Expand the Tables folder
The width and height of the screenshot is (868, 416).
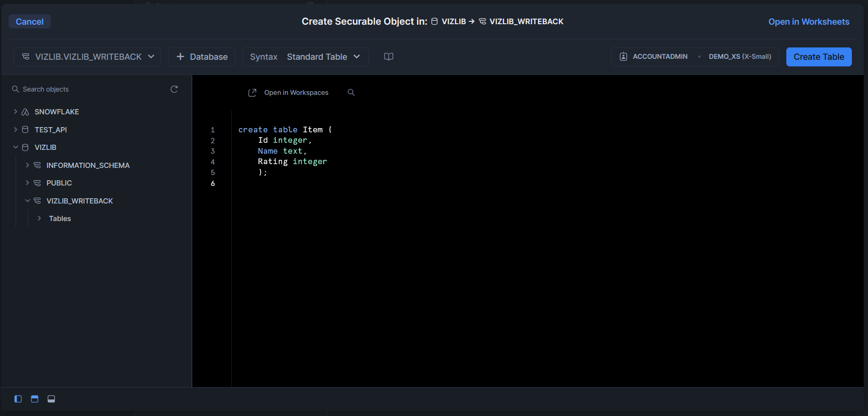(39, 218)
